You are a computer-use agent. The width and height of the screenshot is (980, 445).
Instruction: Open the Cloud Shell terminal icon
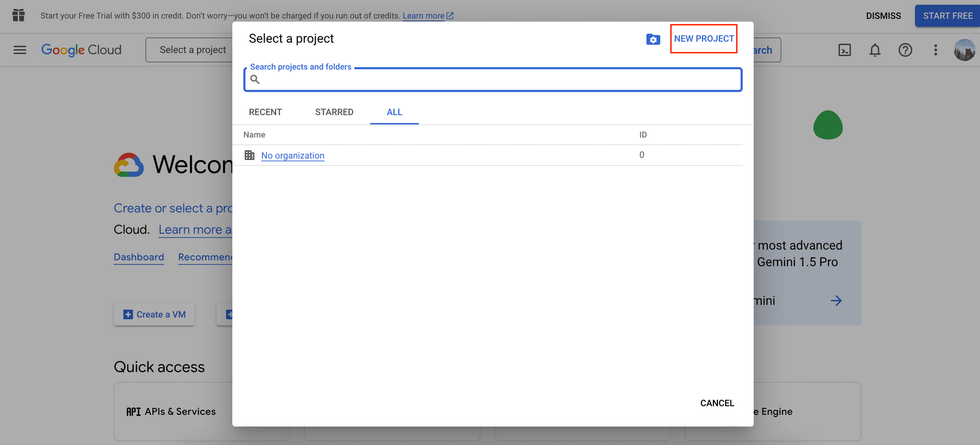tap(844, 49)
